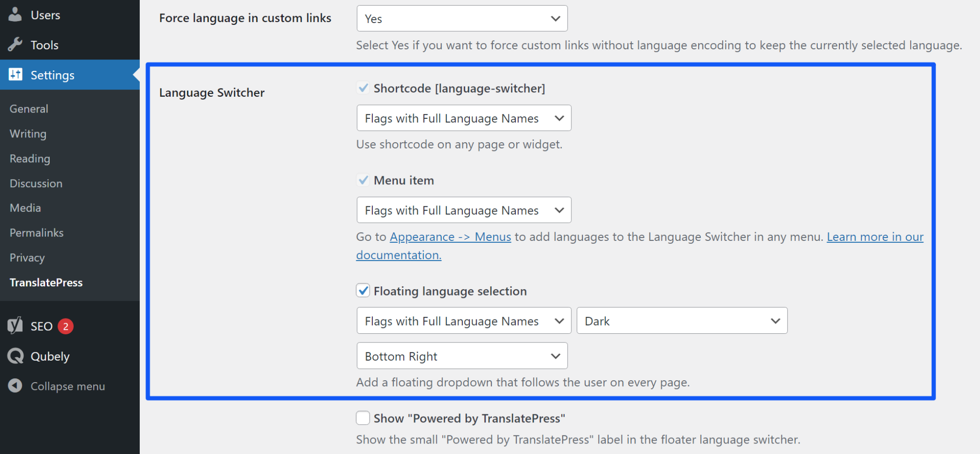The width and height of the screenshot is (980, 454).
Task: Open the Bottom Right position dropdown
Action: tap(462, 356)
